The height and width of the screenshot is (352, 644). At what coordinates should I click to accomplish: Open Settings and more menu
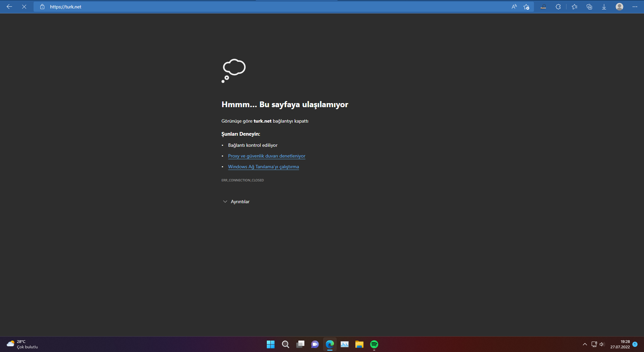(x=635, y=7)
